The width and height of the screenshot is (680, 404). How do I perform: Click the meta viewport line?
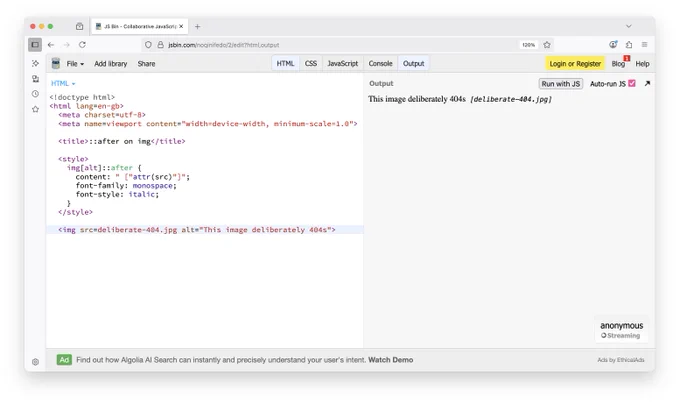click(208, 124)
